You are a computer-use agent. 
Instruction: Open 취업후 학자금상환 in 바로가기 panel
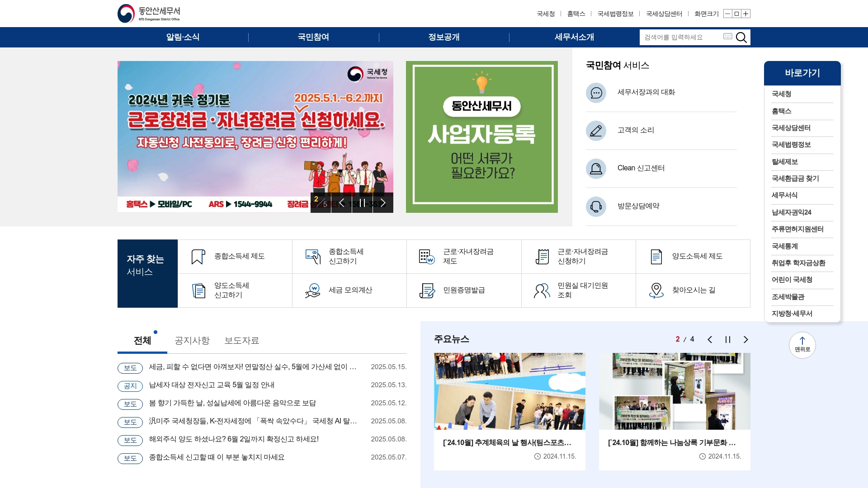pos(802,263)
